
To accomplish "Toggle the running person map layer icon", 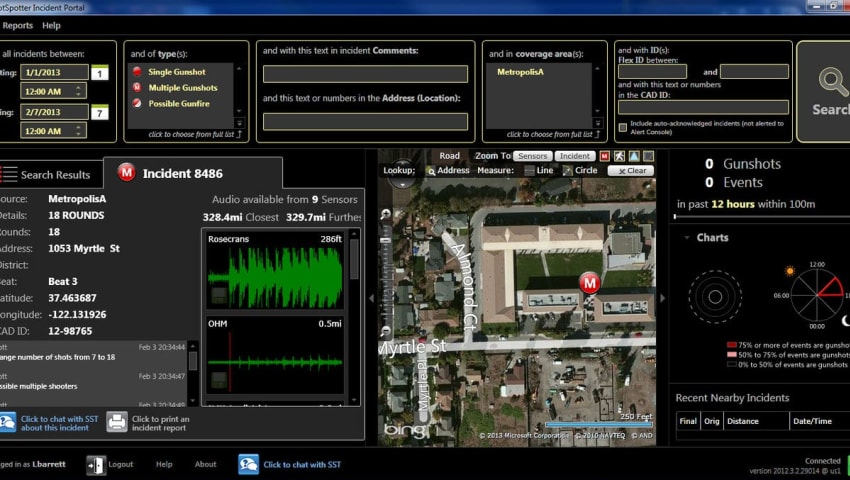I will pyautogui.click(x=619, y=156).
